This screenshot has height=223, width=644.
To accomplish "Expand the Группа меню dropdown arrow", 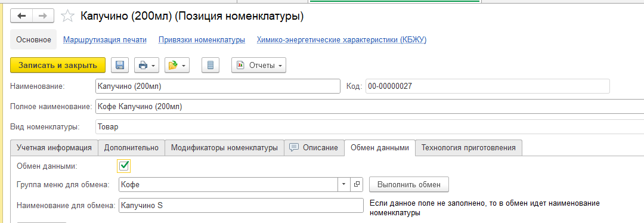I will point(344,184).
